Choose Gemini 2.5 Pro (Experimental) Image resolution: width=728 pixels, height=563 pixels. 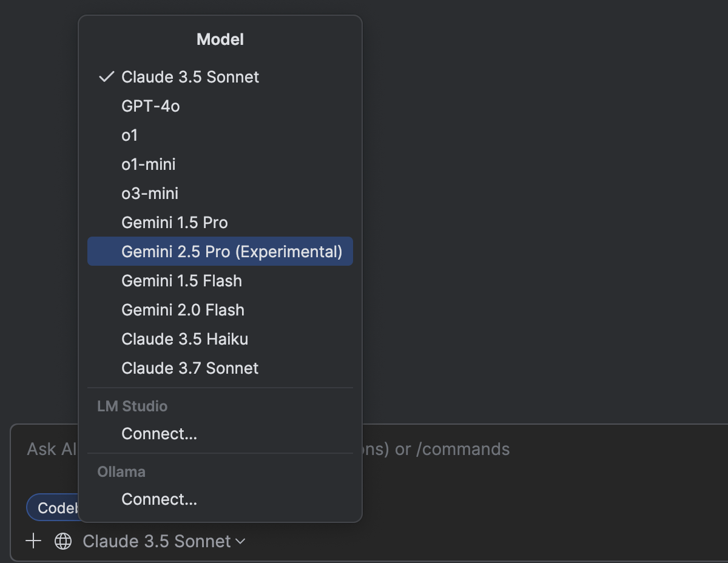pos(232,252)
